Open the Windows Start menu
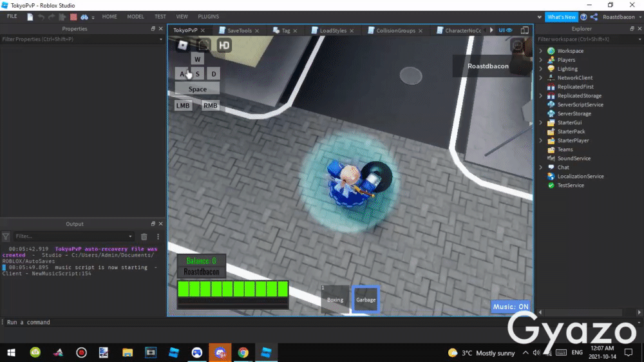The height and width of the screenshot is (362, 644). 11,352
